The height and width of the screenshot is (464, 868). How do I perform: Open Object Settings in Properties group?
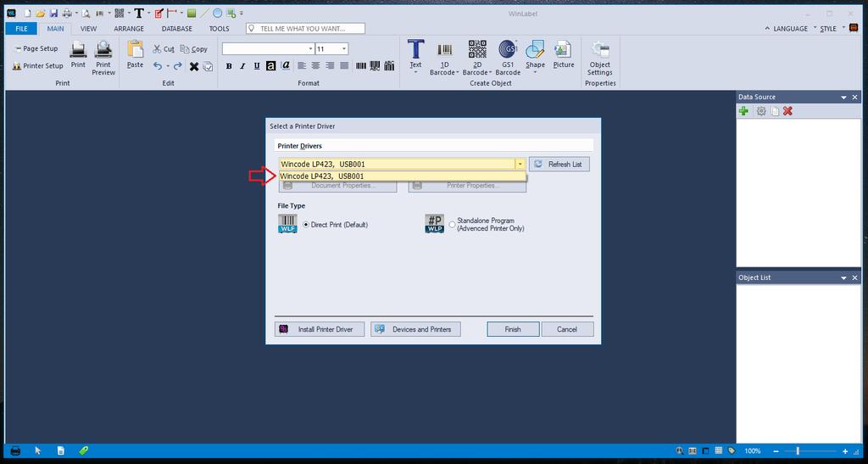[x=599, y=59]
